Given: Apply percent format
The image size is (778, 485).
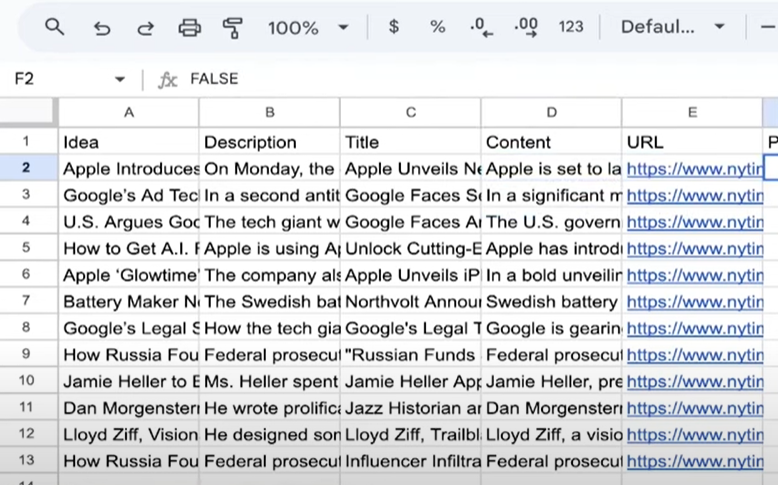Looking at the screenshot, I should click(437, 27).
